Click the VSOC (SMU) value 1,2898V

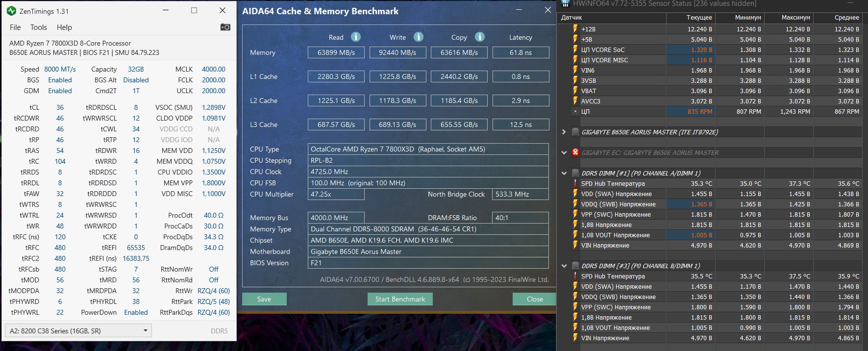click(x=214, y=107)
